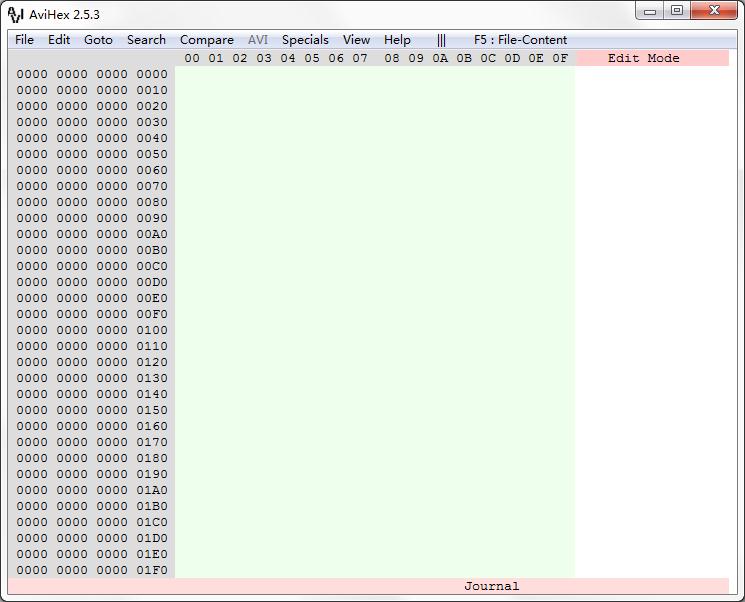Click the Journal bar at the bottom

[491, 586]
